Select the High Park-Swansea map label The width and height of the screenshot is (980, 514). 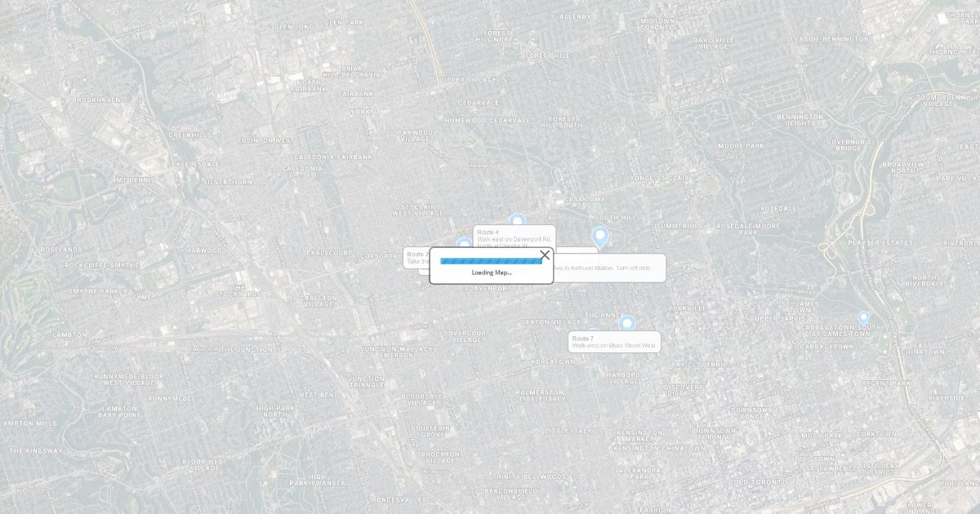tap(317, 480)
